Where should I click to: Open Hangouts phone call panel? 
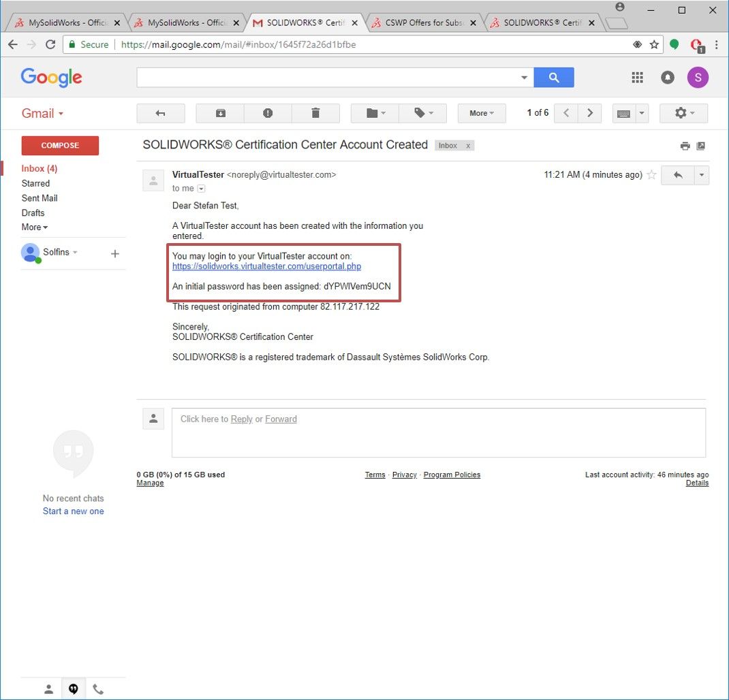(98, 688)
